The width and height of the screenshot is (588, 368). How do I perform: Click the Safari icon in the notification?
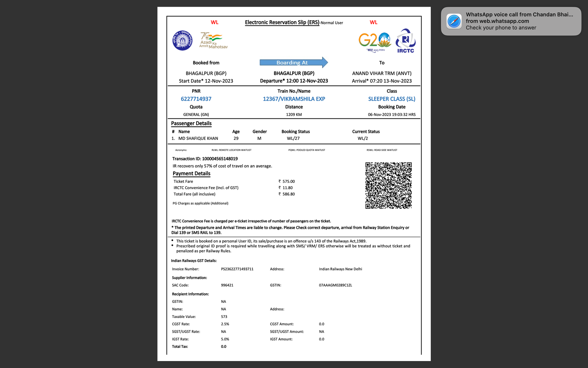[x=454, y=21]
